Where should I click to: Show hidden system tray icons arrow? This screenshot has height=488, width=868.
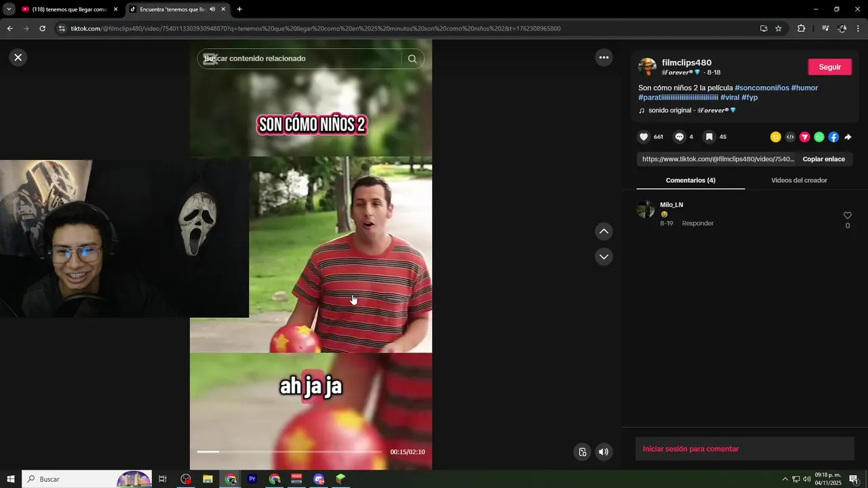click(785, 479)
